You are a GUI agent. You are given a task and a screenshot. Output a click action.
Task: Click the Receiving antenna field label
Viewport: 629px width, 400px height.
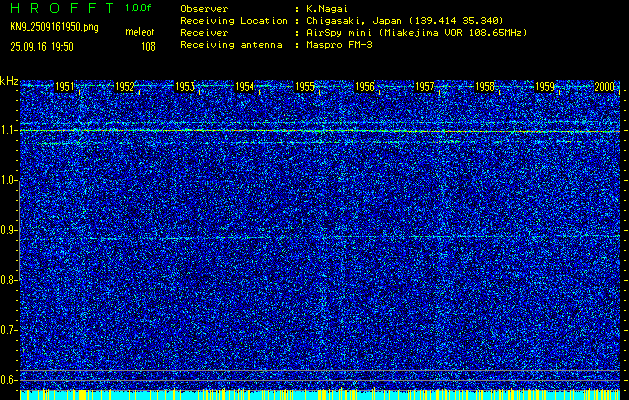[x=231, y=45]
